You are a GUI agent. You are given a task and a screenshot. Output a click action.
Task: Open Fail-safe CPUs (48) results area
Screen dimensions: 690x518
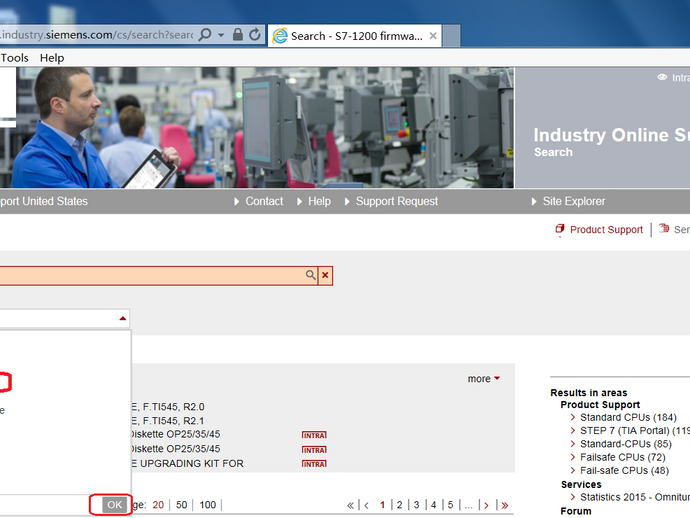click(624, 470)
